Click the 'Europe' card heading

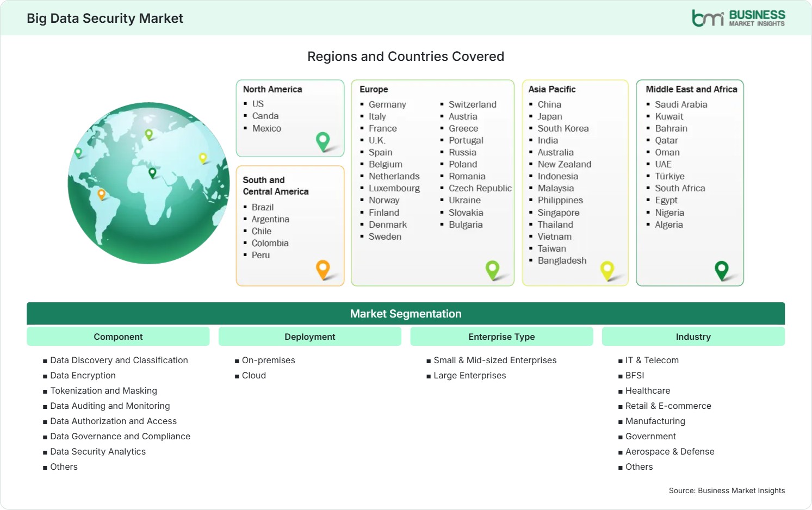click(x=374, y=89)
